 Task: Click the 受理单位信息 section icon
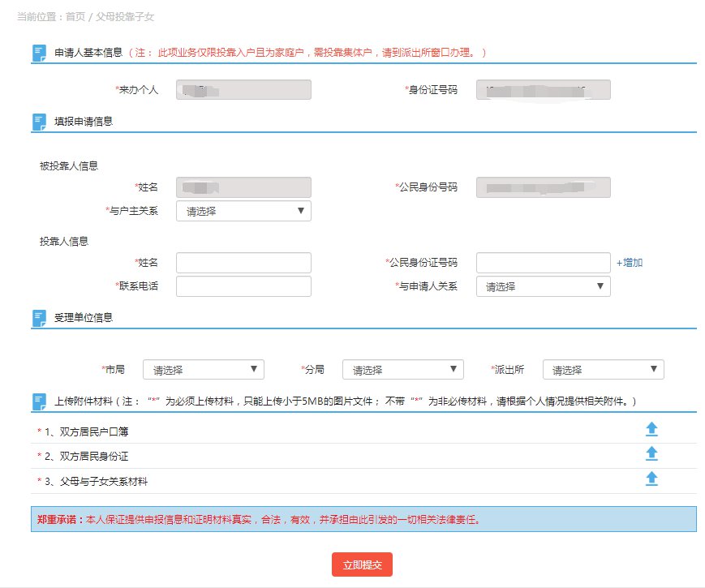[39, 318]
